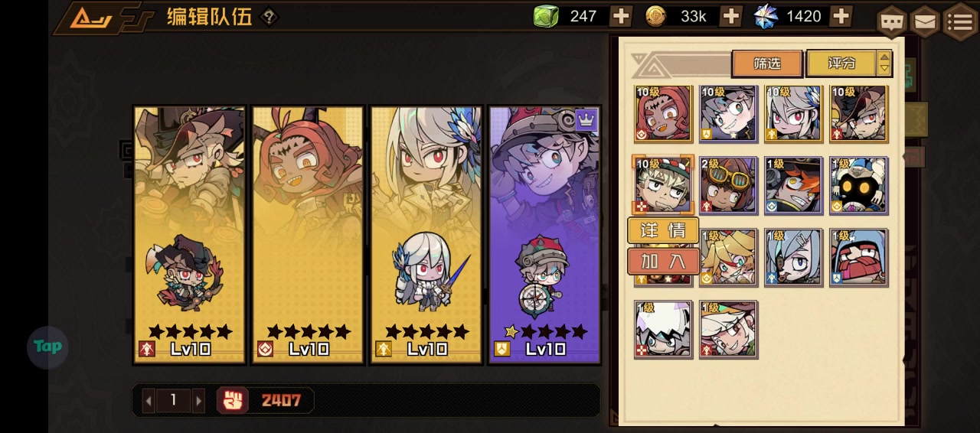Click the 详情 details button
This screenshot has height=433, width=980.
click(x=663, y=230)
